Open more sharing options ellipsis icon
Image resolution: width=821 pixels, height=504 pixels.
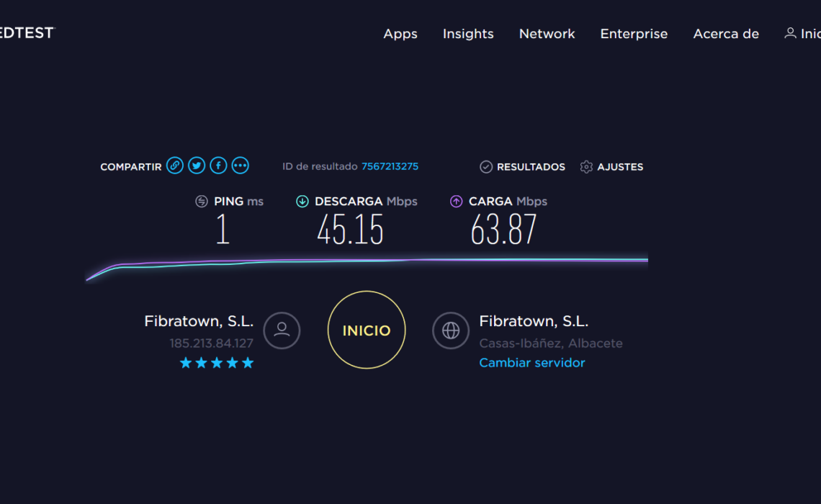241,166
